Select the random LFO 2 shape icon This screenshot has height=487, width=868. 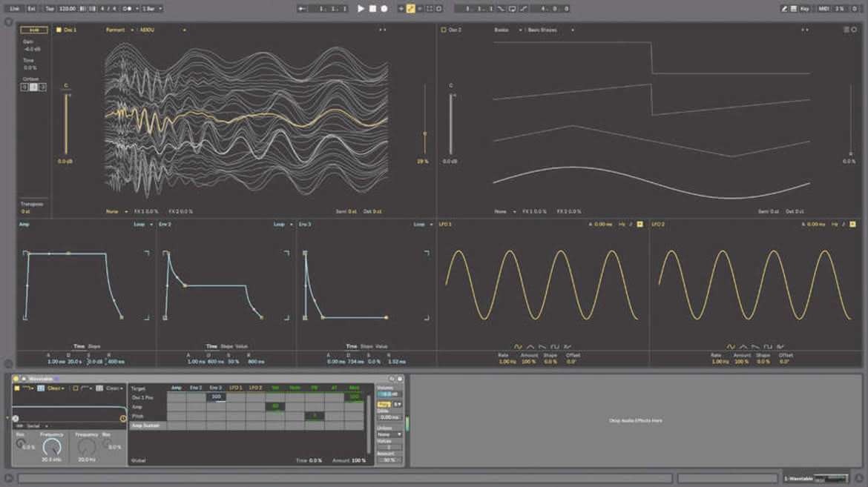[780, 347]
